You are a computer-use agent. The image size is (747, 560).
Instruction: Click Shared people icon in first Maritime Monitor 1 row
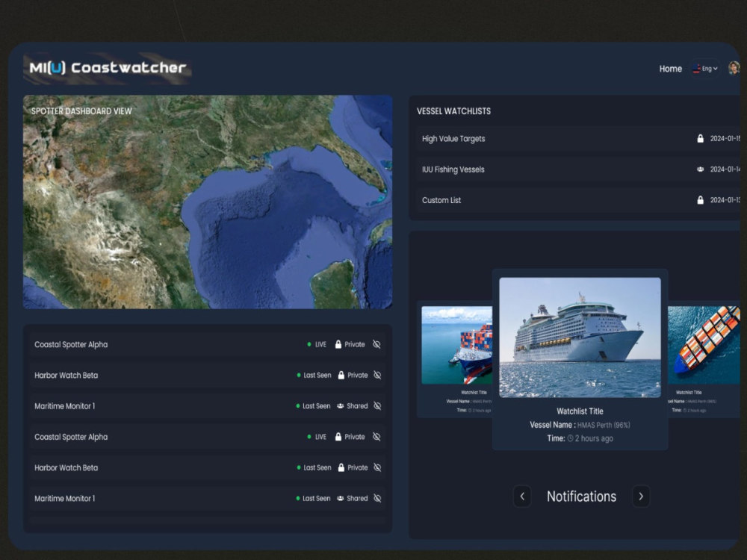340,406
